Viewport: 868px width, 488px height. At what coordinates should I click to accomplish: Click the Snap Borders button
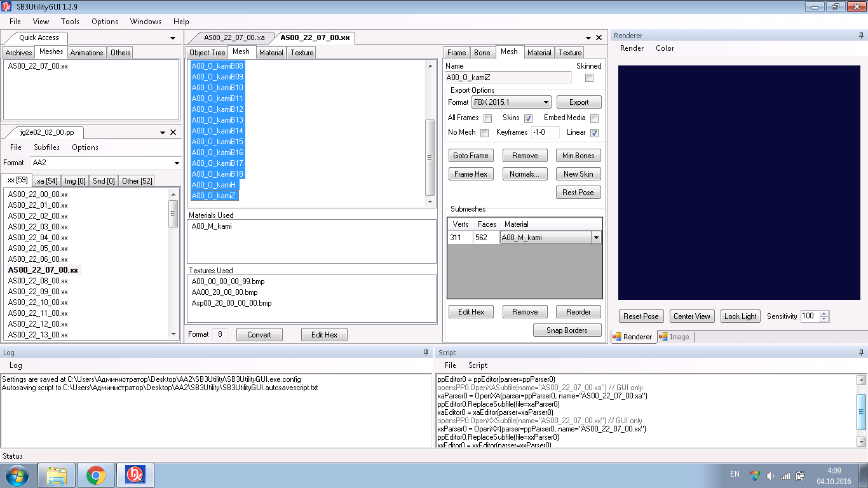coord(567,330)
